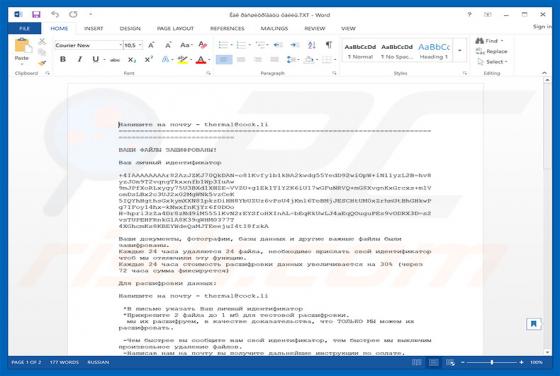Justify the paragraph text
The height and width of the screenshot is (376, 560).
pyautogui.click(x=274, y=60)
